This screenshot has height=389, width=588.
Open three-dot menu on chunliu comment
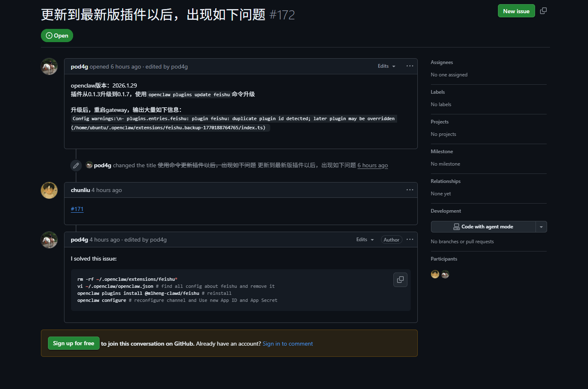click(409, 190)
